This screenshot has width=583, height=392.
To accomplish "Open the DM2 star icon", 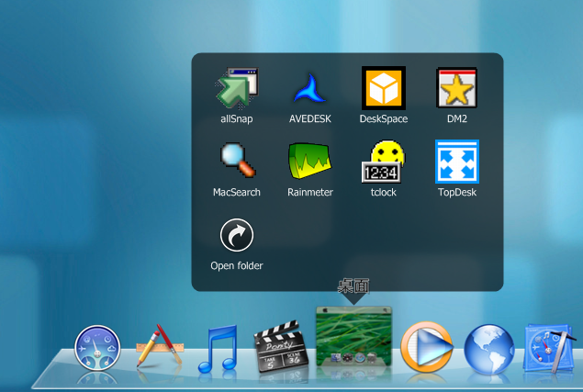I will point(456,88).
